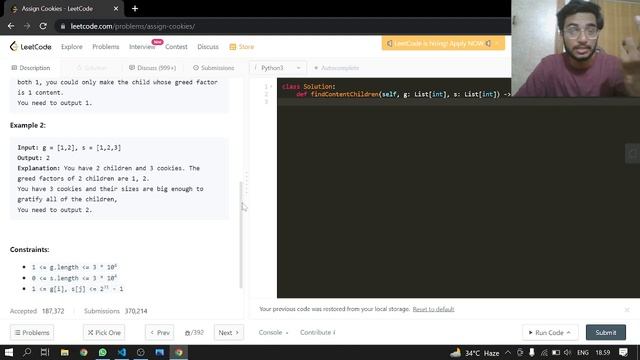Go to Explore in top navigation

click(72, 47)
